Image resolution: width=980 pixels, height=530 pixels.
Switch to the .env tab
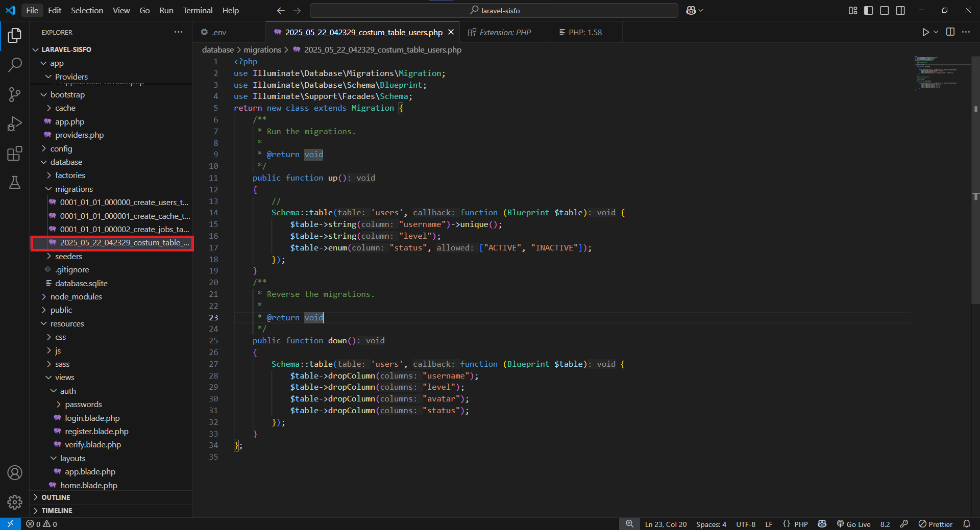pos(218,32)
